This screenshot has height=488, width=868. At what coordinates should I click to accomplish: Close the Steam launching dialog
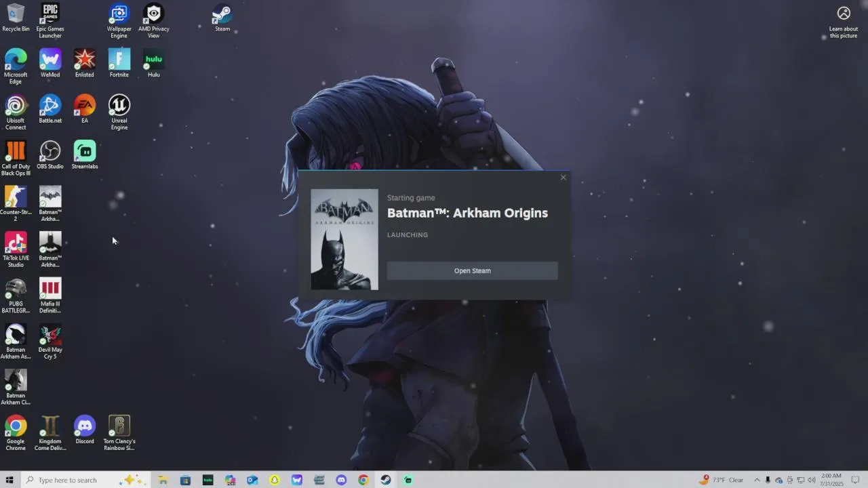563,178
